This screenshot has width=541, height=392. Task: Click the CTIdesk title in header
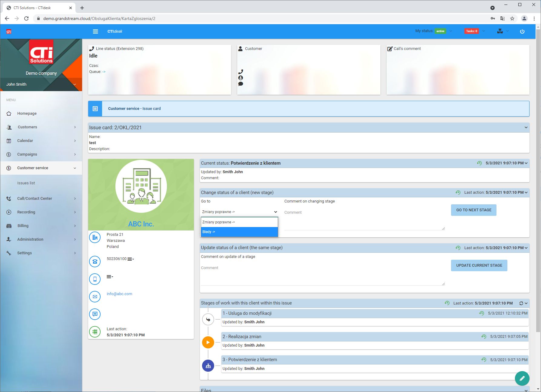coord(115,31)
